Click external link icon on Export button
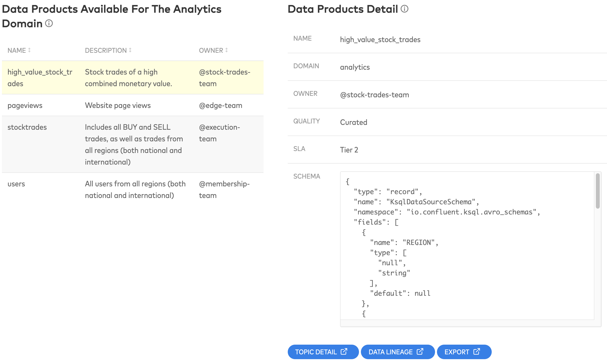This screenshot has width=607, height=364. 476,351
